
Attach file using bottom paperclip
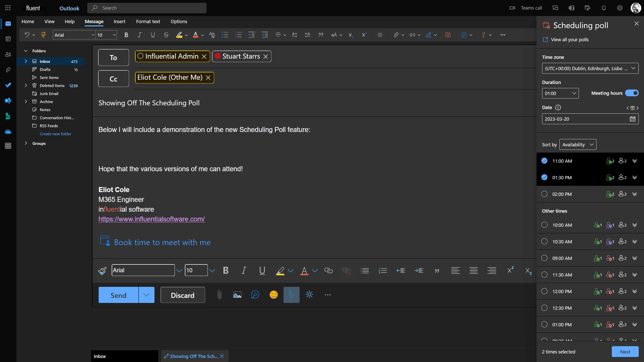219,295
